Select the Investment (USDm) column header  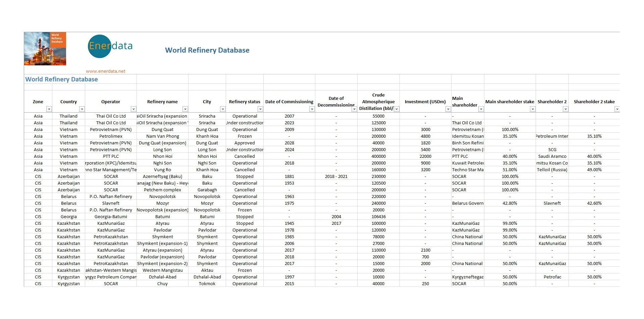pos(425,102)
